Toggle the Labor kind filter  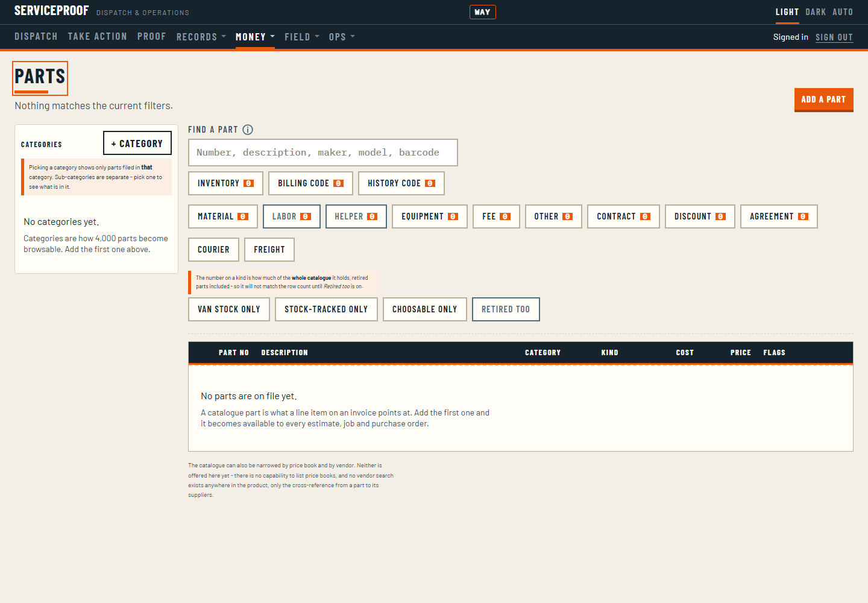tap(292, 216)
